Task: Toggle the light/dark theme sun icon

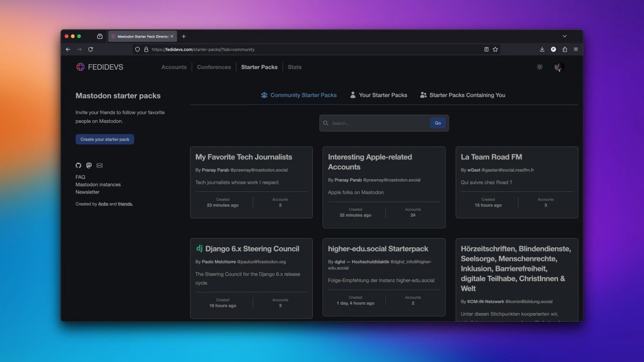Action: pos(539,67)
